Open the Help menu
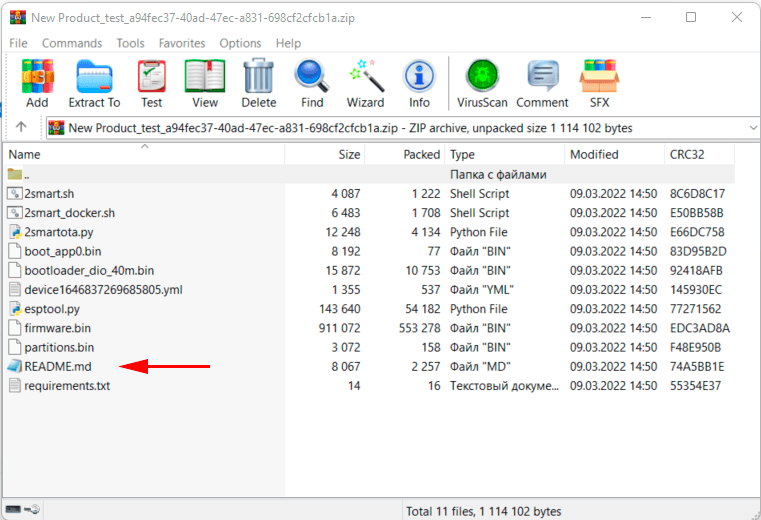This screenshot has height=520, width=761. click(x=288, y=43)
